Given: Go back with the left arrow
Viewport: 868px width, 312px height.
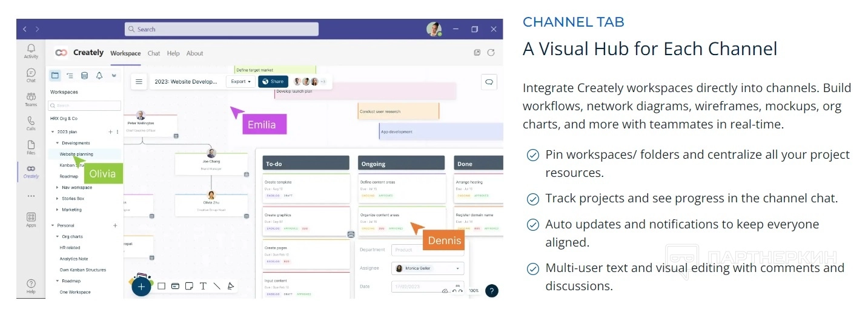Looking at the screenshot, I should pos(25,29).
